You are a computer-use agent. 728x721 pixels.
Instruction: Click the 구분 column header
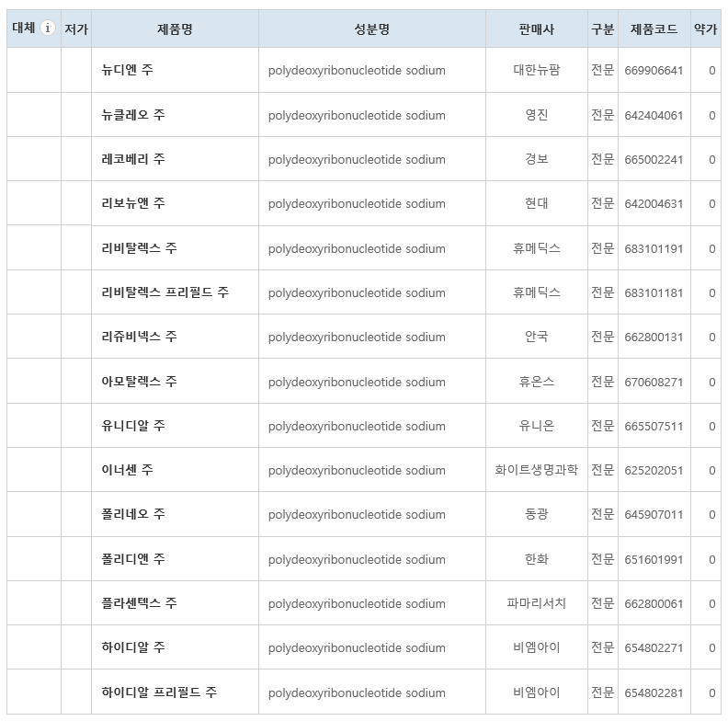click(x=603, y=29)
